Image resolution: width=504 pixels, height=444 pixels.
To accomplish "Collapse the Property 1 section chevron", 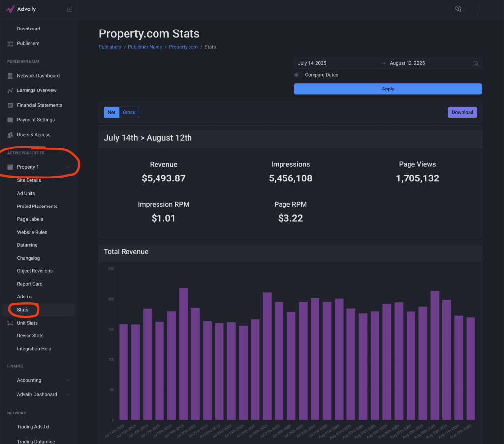I will point(68,167).
